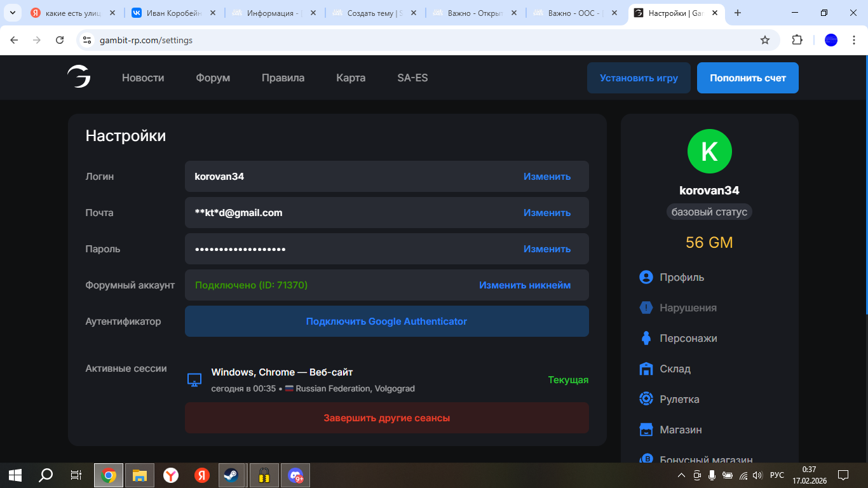The image size is (868, 488).
Task: Expand the tab search dropdown arrow
Action: tap(12, 13)
